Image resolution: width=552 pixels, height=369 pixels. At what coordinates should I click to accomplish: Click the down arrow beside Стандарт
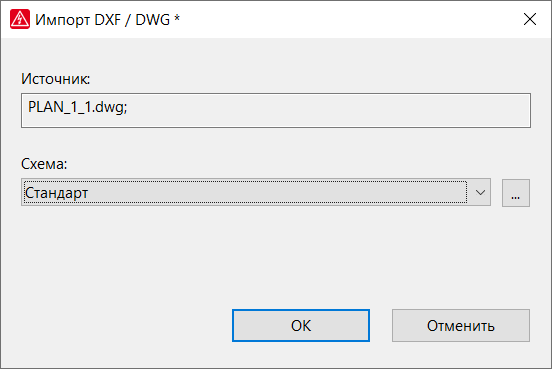point(480,192)
